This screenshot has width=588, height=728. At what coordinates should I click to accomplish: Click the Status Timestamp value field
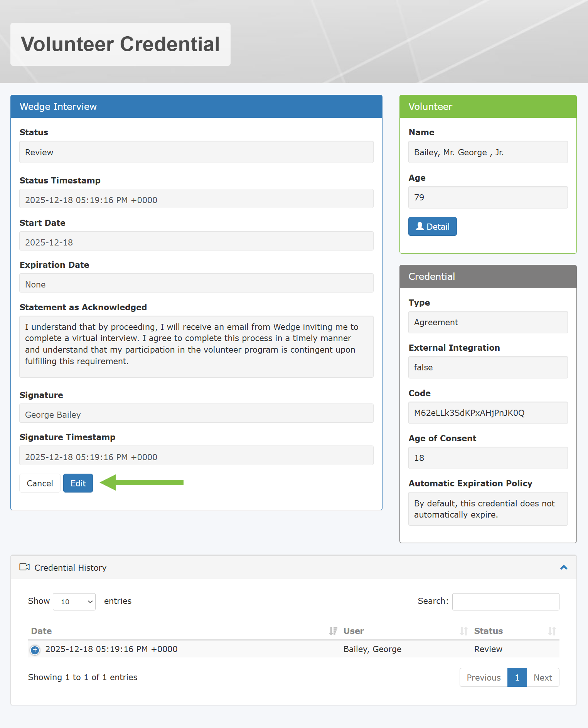[196, 198]
